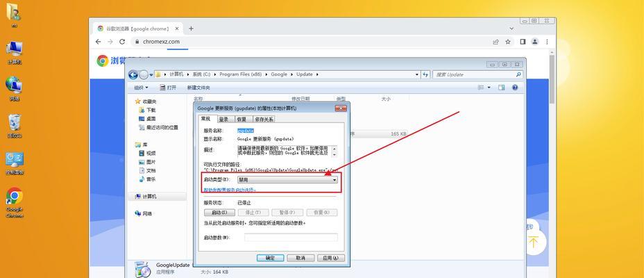Open Explorer help question-mark icon
The image size is (644, 278).
[515, 88]
